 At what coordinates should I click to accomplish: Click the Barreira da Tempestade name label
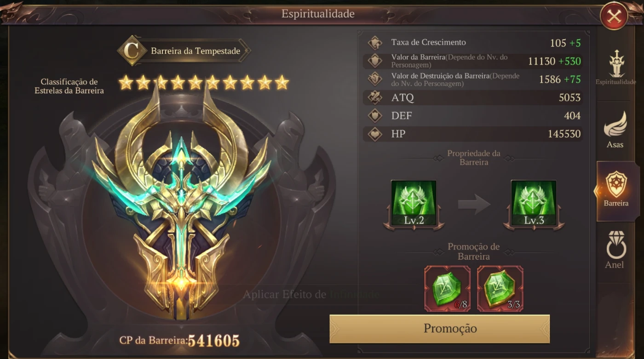195,51
